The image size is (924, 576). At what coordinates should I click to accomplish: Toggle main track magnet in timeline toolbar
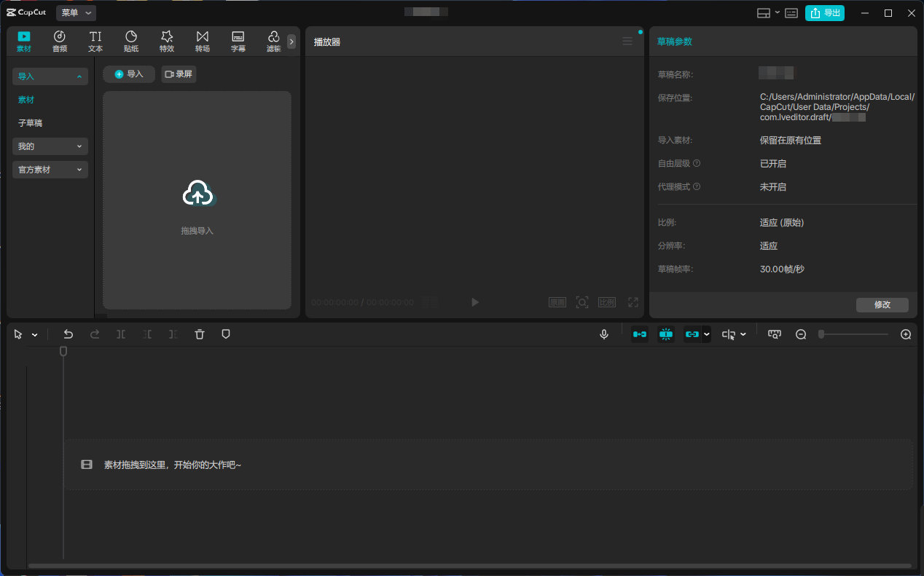[640, 334]
